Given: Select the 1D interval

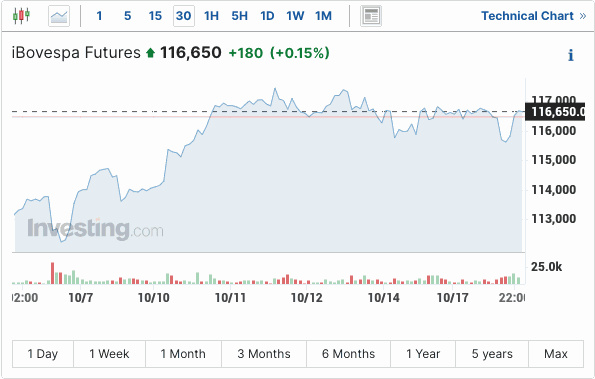Looking at the screenshot, I should [267, 16].
